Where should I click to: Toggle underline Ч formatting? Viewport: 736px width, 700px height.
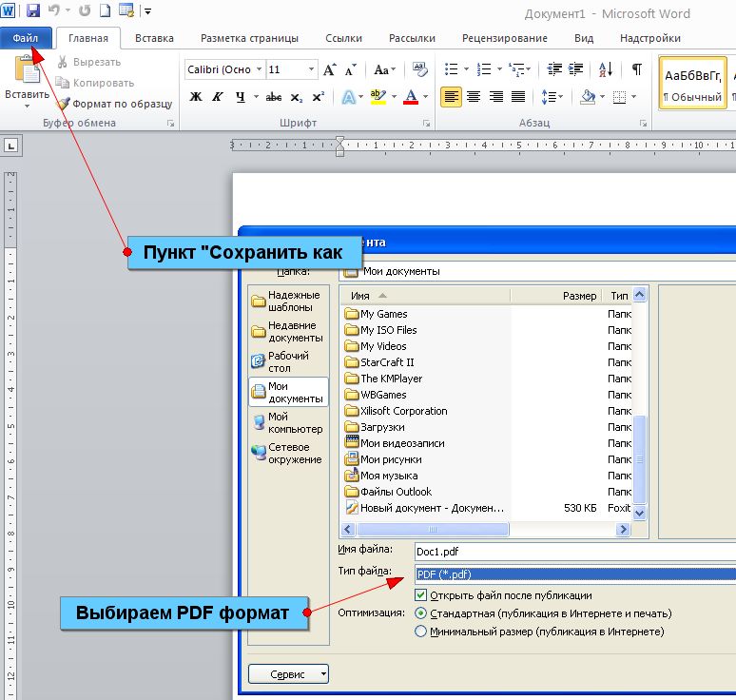click(241, 97)
